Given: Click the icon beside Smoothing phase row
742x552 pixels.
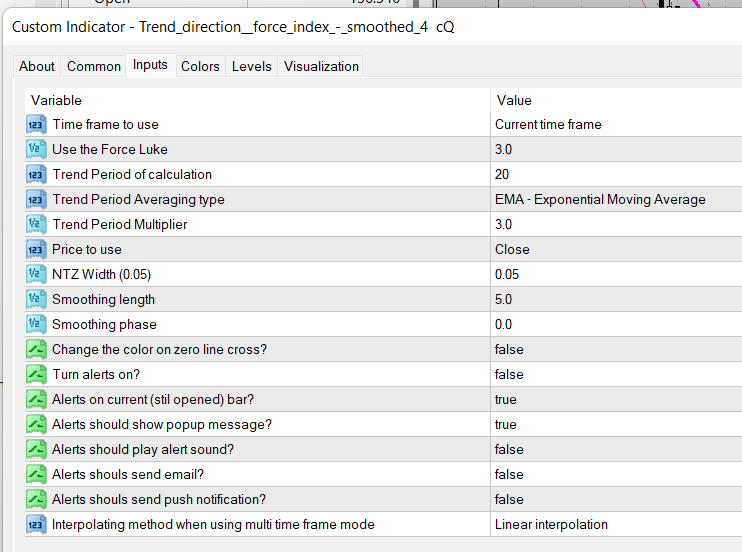Looking at the screenshot, I should [x=36, y=325].
